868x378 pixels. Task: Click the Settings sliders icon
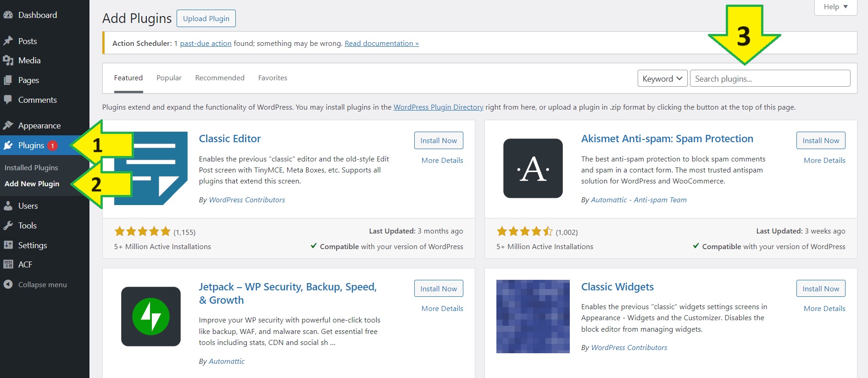pyautogui.click(x=8, y=245)
